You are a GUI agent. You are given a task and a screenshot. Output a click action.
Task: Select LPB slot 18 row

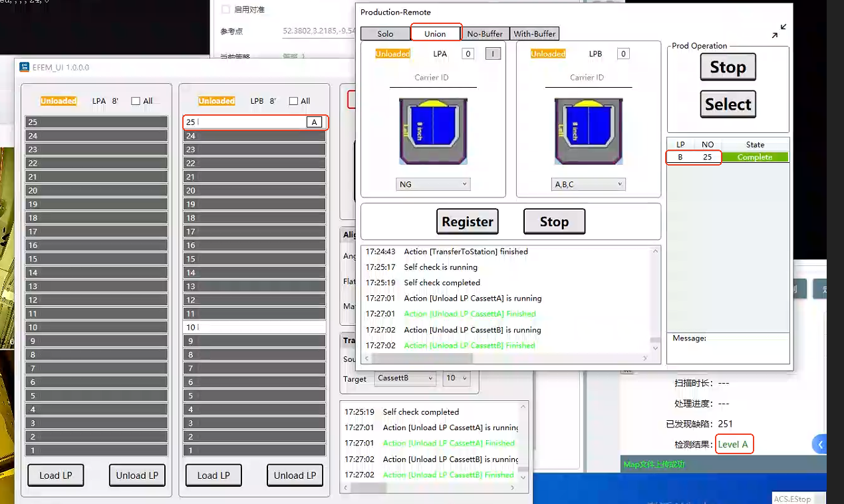(x=254, y=218)
